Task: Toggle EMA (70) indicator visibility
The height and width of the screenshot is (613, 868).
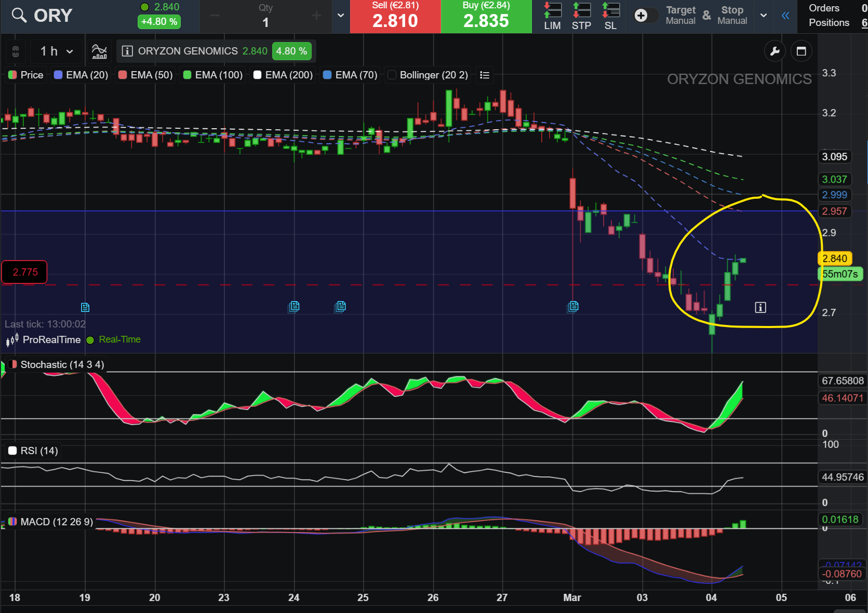Action: [x=350, y=75]
